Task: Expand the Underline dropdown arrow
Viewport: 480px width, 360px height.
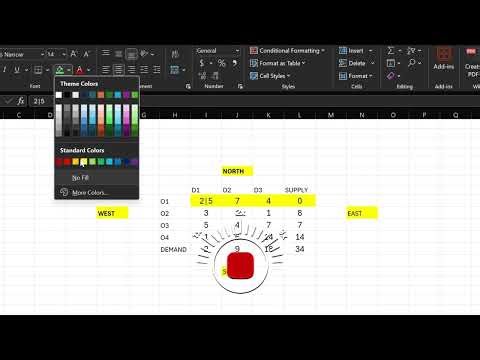Action: pyautogui.click(x=26, y=70)
